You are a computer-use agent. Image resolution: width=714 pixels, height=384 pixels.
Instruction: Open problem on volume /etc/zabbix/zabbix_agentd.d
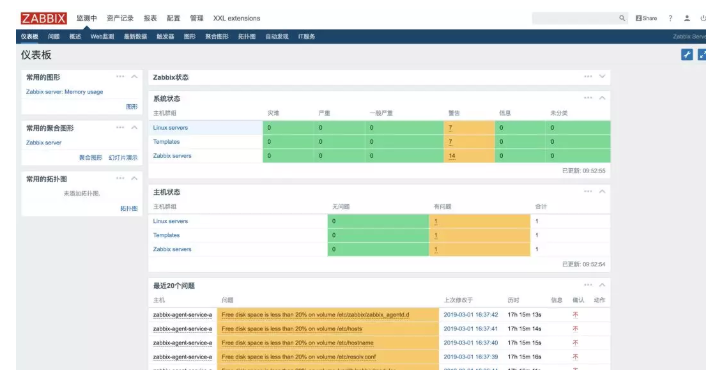316,314
